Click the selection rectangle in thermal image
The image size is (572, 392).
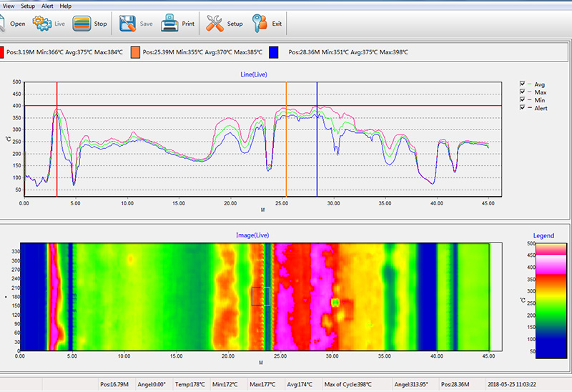(x=260, y=296)
